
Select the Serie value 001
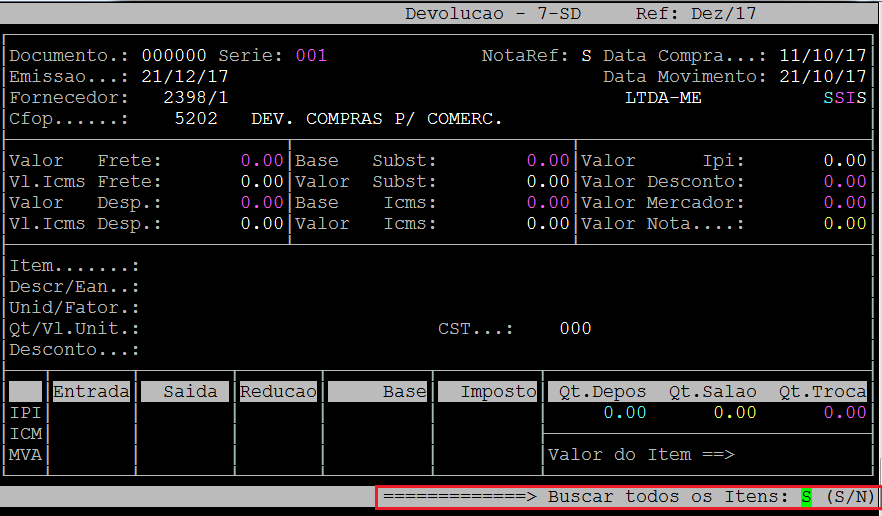point(311,56)
